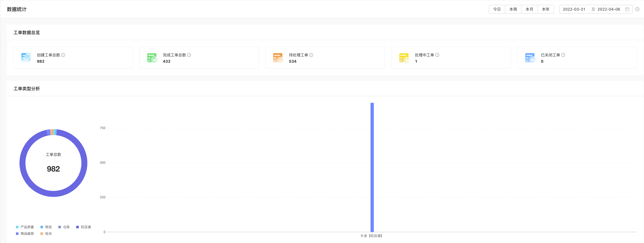Click the 500 y-axis label
This screenshot has width=644, height=243.
pyautogui.click(x=103, y=163)
